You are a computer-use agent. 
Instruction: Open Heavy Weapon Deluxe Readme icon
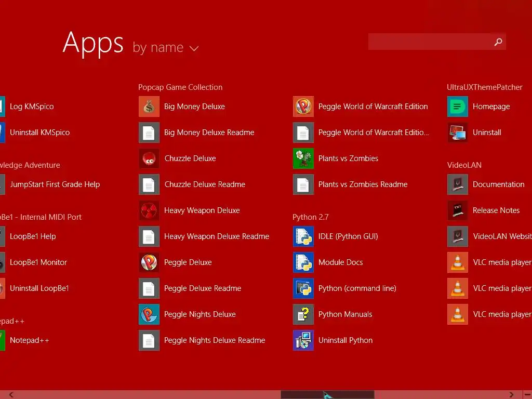coord(149,236)
